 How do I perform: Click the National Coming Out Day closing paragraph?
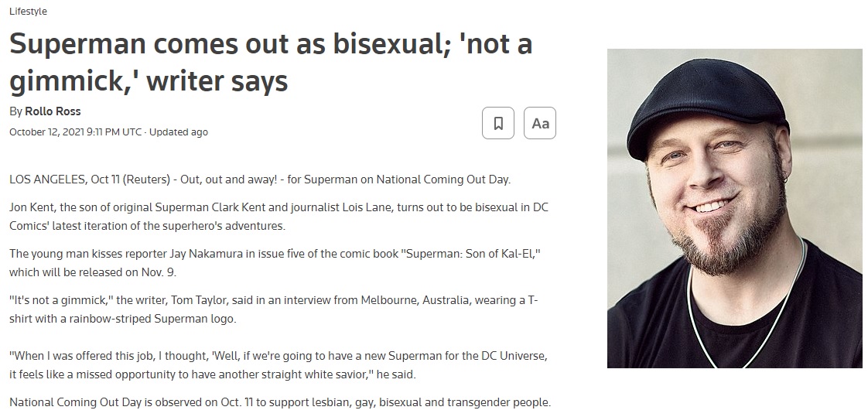[x=280, y=402]
